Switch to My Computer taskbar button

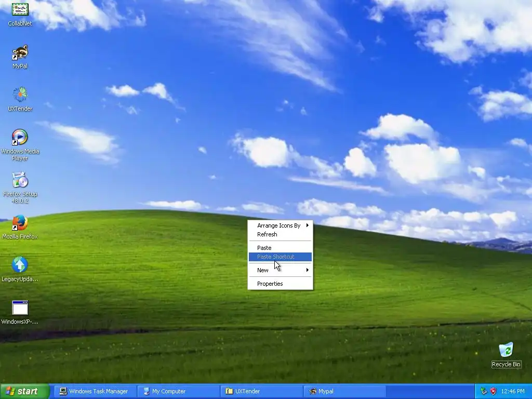(x=178, y=391)
